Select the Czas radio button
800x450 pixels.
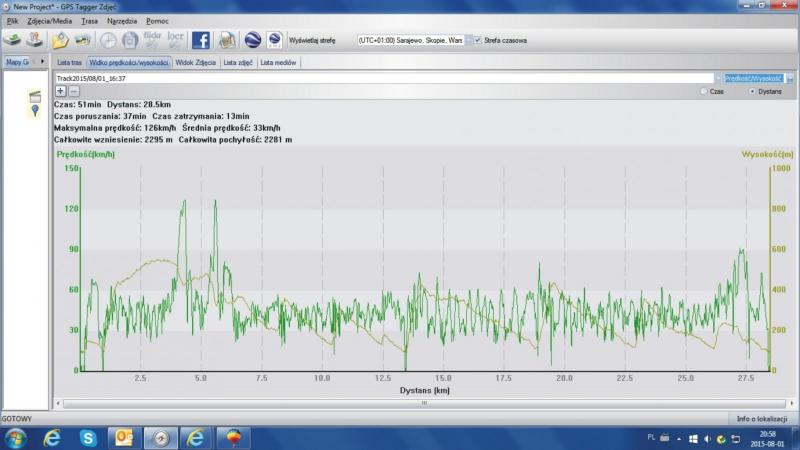click(703, 91)
